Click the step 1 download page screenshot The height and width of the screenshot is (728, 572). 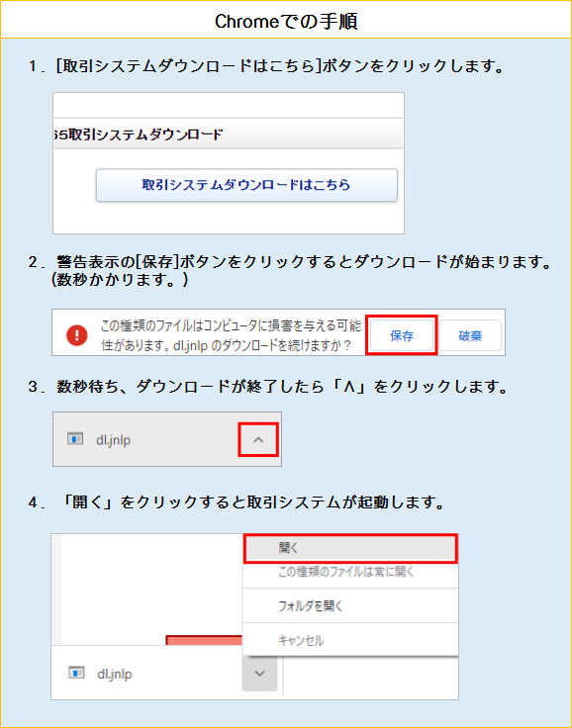[x=229, y=163]
